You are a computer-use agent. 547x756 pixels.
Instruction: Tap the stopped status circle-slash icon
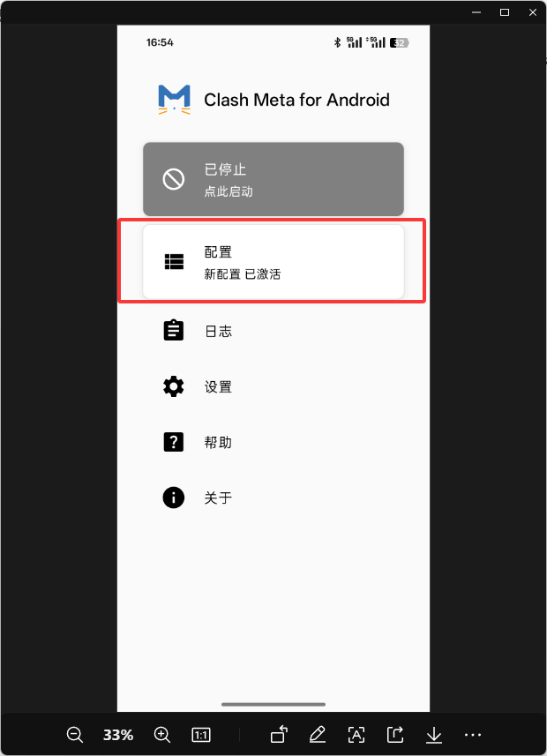click(173, 179)
